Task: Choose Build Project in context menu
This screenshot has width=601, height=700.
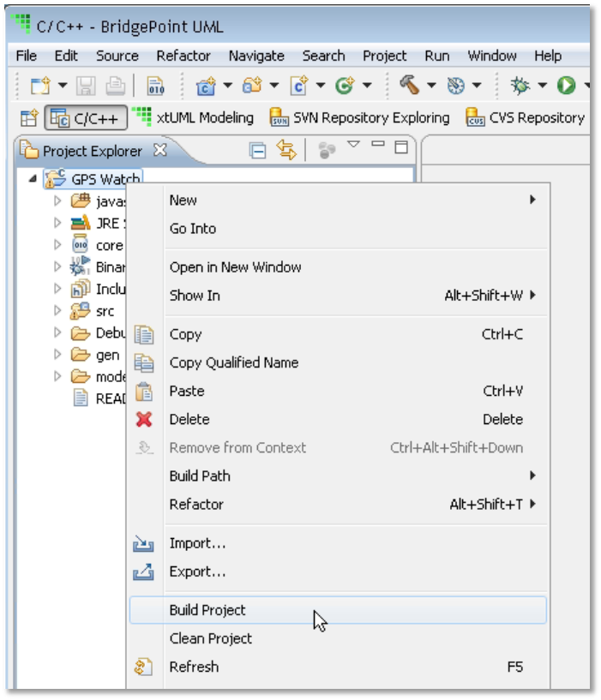Action: tap(338, 610)
